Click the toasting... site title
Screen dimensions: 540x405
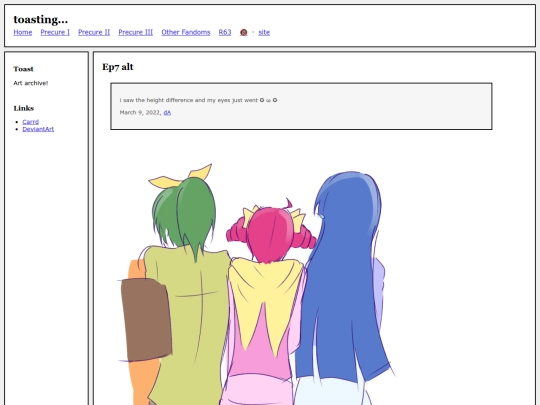point(41,19)
